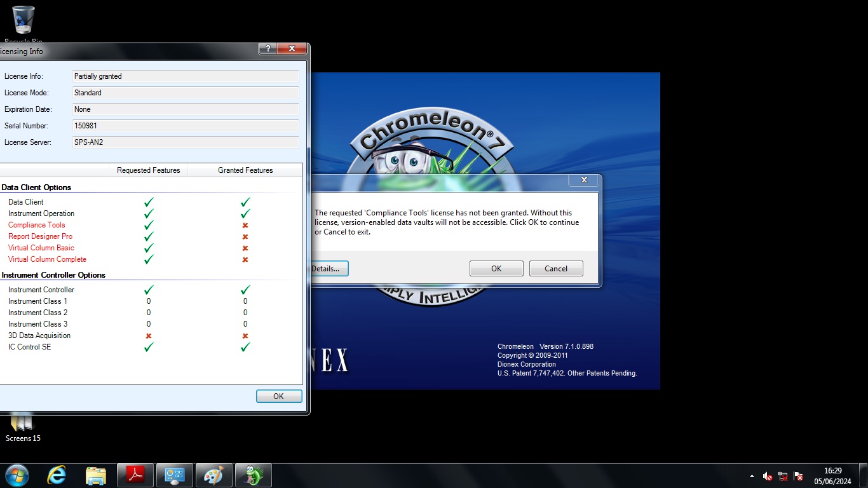The width and height of the screenshot is (868, 488).
Task: Open Internet Explorer from the taskbar
Action: tap(57, 475)
